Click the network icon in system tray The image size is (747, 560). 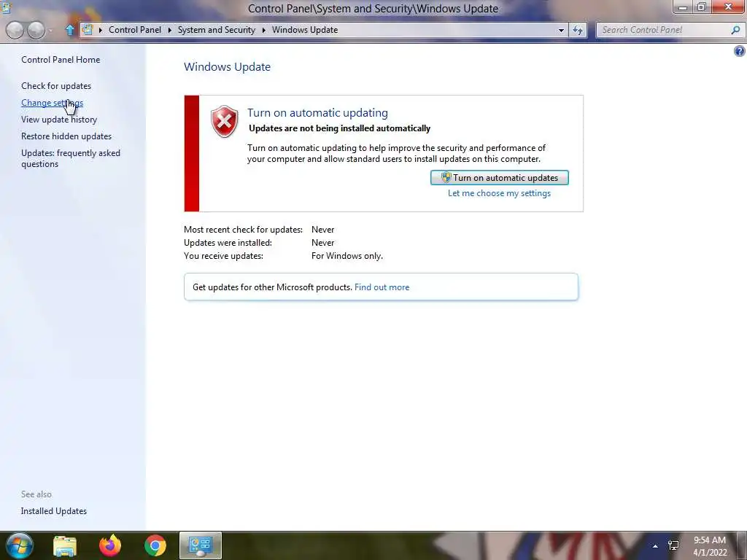tap(673, 545)
